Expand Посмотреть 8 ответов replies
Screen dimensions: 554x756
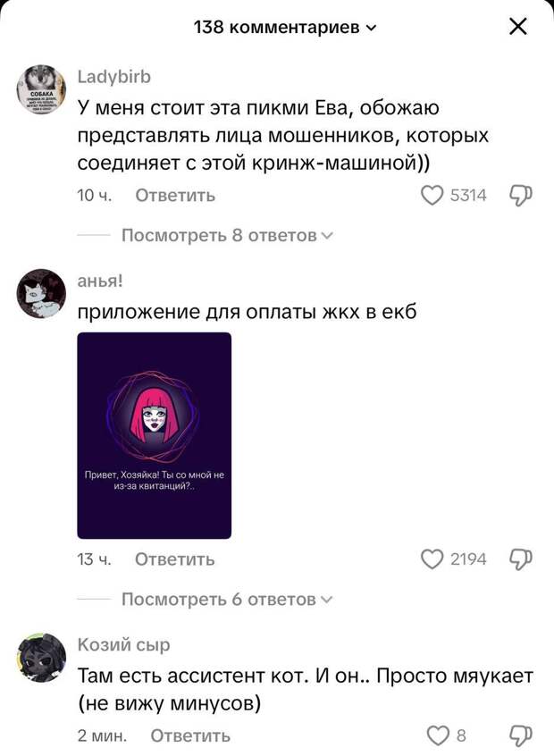click(x=227, y=235)
